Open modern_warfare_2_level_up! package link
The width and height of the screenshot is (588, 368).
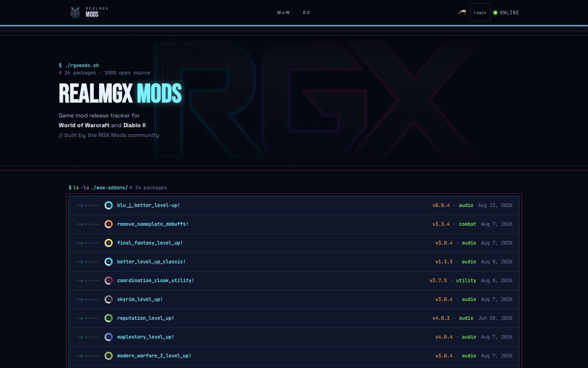click(x=154, y=356)
